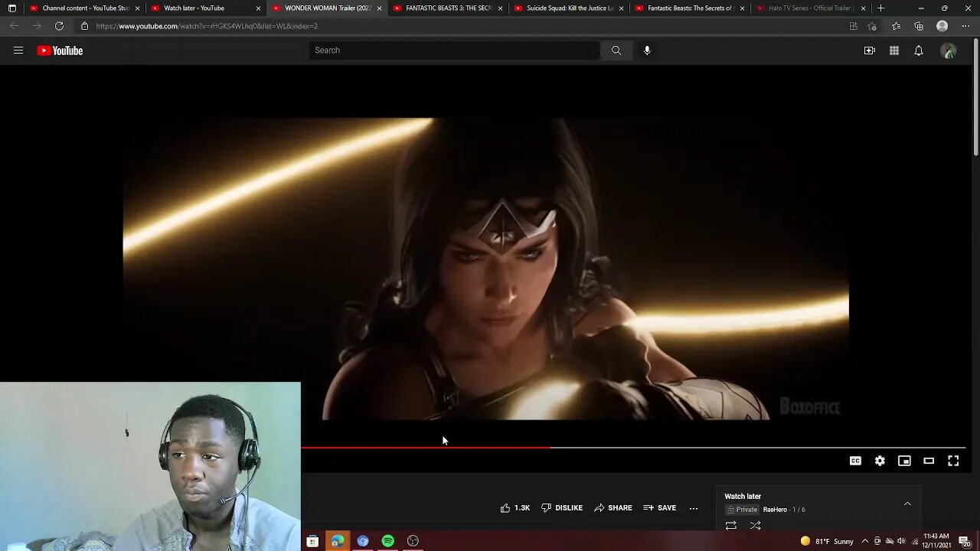This screenshot has height=551, width=980.
Task: Switch to Watch later - YouTube tab
Action: 206,8
